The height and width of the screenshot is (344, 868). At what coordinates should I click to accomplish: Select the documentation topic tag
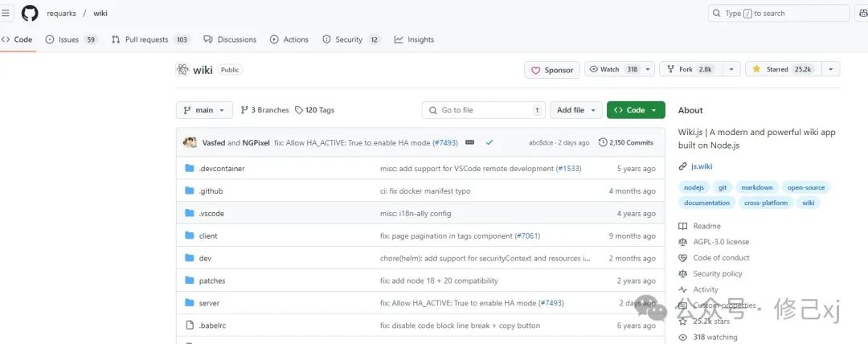tap(707, 203)
